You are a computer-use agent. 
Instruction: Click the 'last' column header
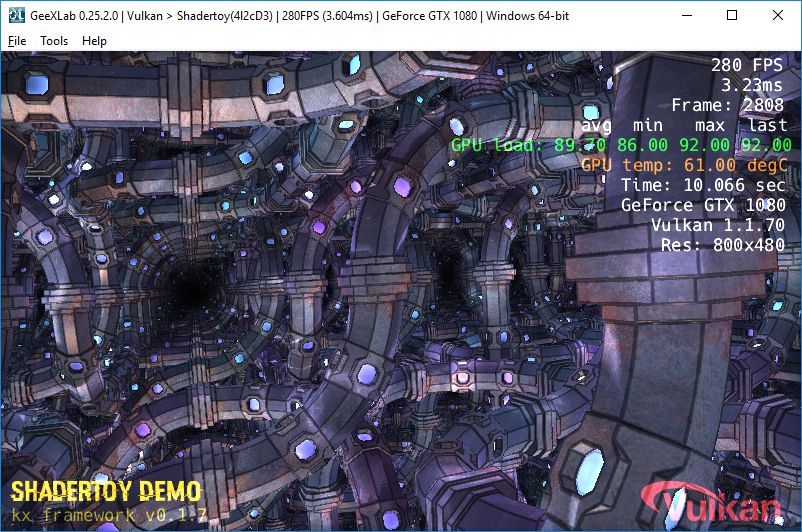[767, 125]
